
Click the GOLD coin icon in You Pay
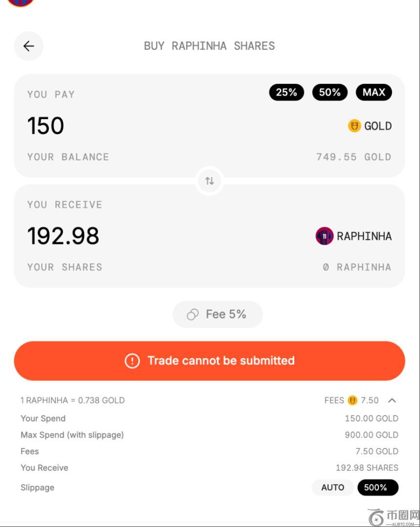[x=354, y=126]
